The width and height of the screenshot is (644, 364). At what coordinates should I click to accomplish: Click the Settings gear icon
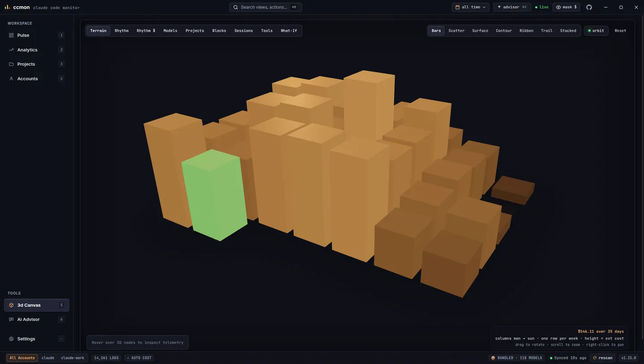(x=11, y=339)
